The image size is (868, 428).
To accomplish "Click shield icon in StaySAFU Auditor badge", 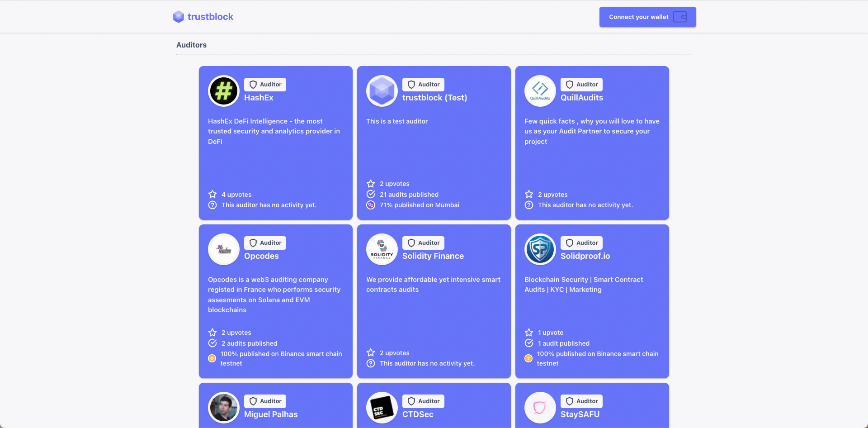I will [x=570, y=401].
